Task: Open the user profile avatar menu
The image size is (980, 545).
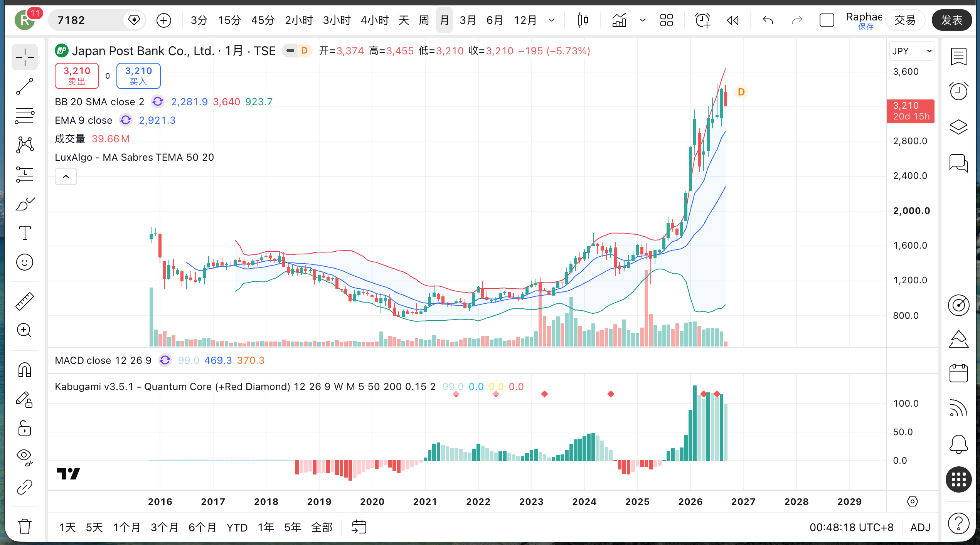Action: point(25,20)
